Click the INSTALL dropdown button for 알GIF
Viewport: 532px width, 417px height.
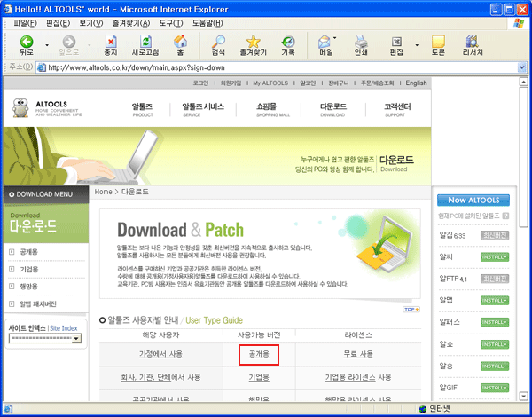(x=495, y=388)
